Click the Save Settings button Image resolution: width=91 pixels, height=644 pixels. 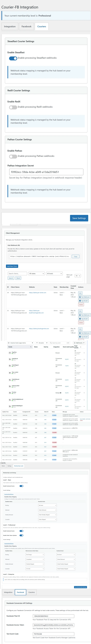[x=79, y=218]
